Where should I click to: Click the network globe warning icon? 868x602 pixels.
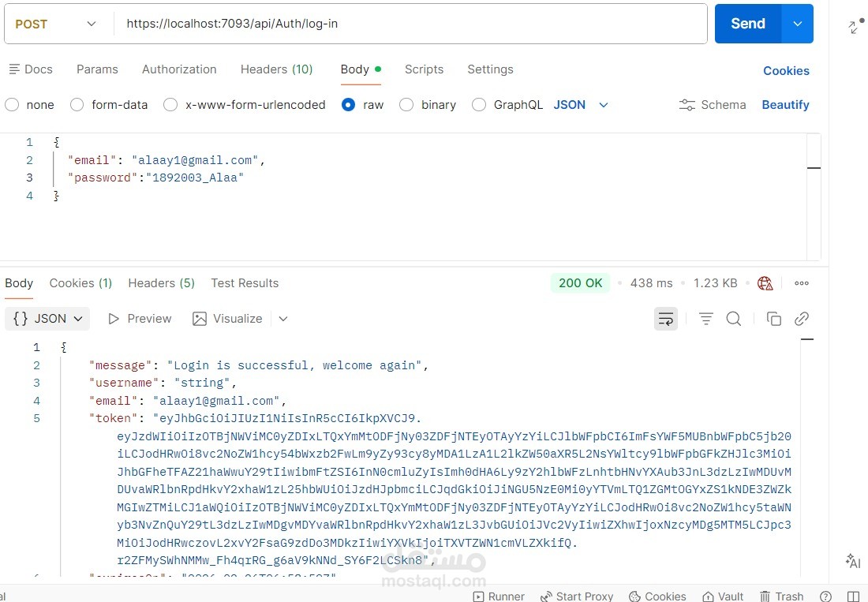pos(765,282)
